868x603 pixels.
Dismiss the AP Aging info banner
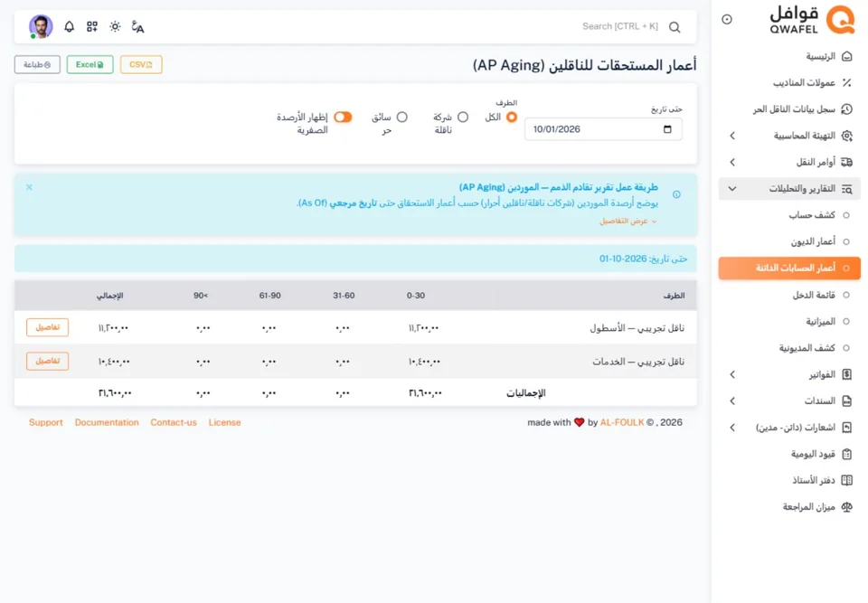click(x=29, y=187)
